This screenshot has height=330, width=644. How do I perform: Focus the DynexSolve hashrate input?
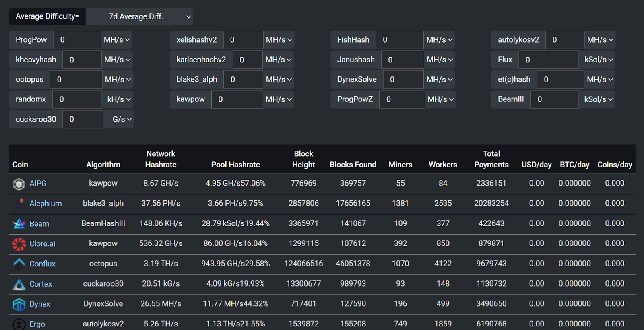[403, 80]
